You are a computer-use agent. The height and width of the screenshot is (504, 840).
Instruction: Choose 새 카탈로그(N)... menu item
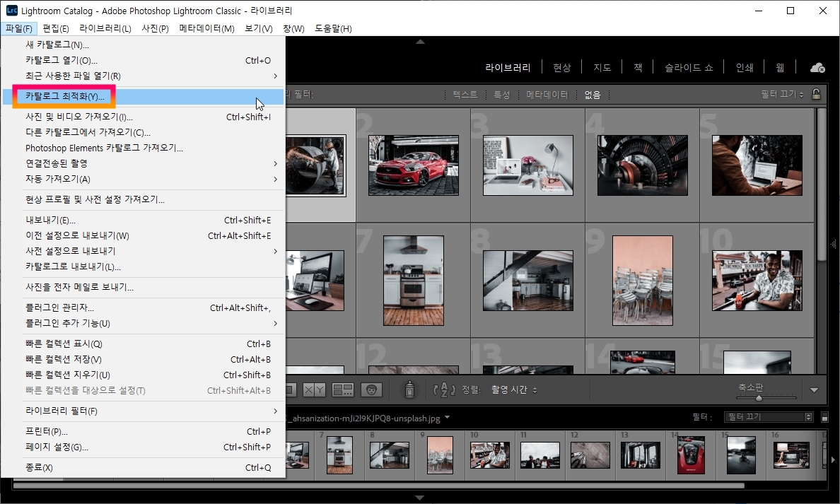pos(143,45)
